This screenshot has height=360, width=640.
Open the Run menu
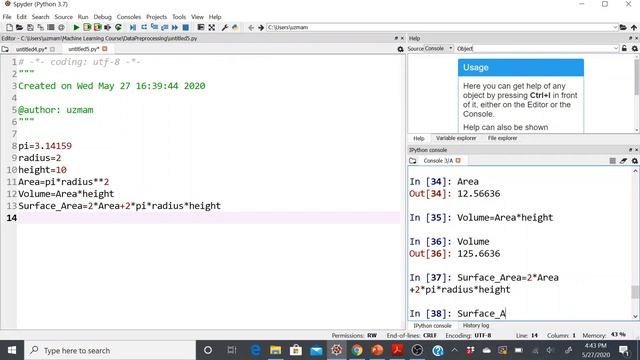[x=83, y=17]
